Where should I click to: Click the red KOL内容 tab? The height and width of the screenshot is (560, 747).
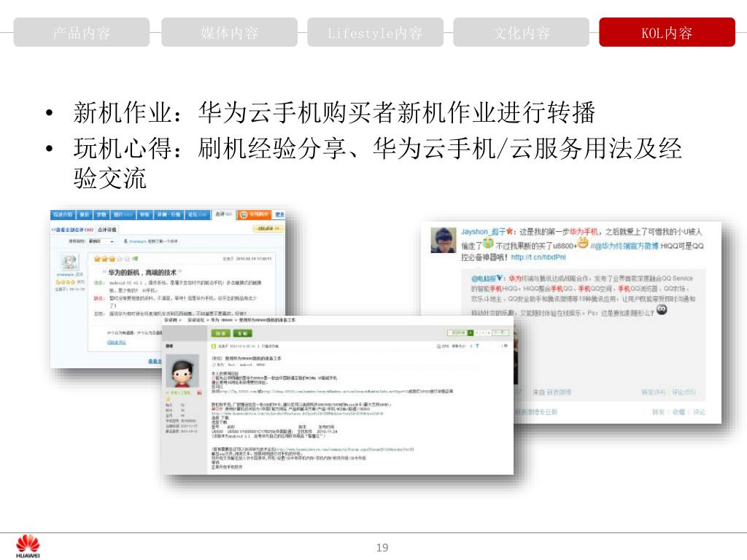tap(667, 32)
